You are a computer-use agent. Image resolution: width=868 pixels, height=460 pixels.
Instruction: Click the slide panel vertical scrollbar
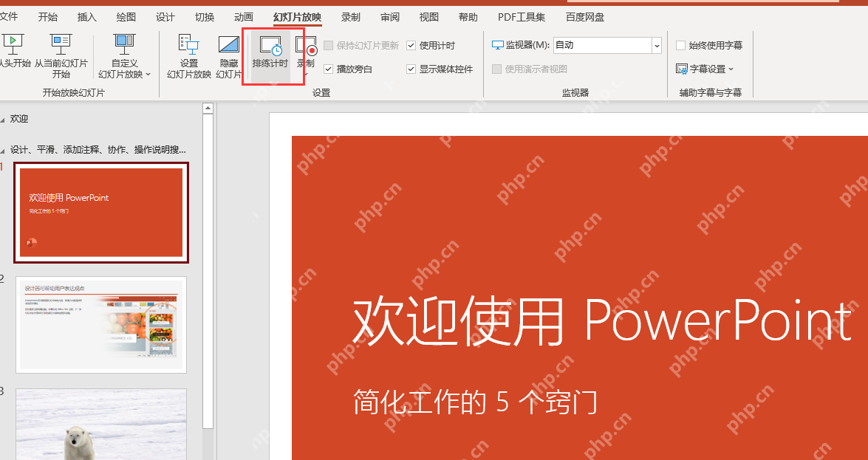coord(208,271)
